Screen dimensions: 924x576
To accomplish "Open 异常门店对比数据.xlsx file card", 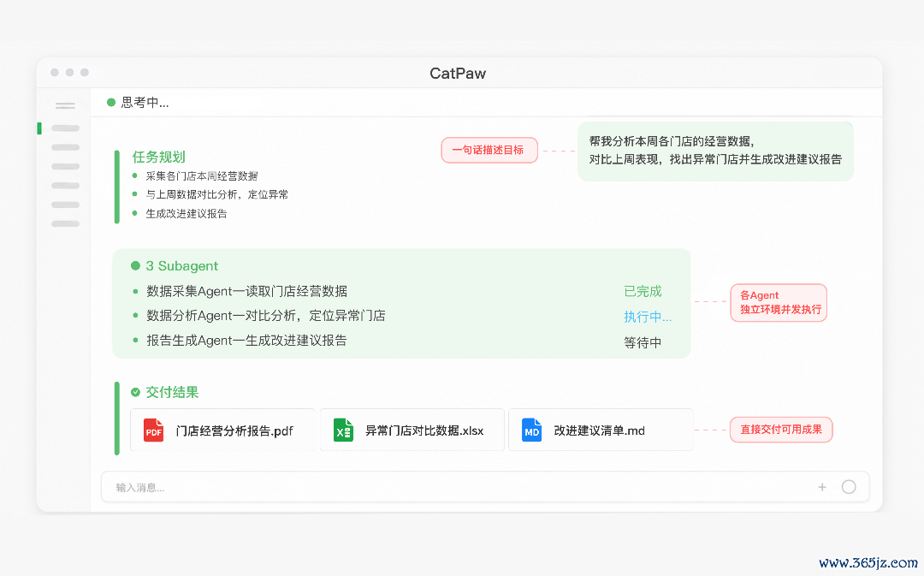I will (412, 430).
